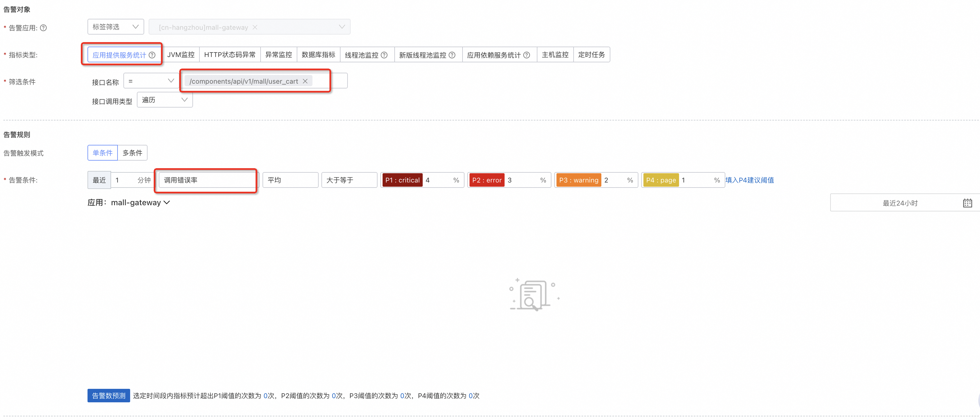The width and height of the screenshot is (980, 420).
Task: Expand the 应用 mall-gateway chevron
Action: pos(167,203)
